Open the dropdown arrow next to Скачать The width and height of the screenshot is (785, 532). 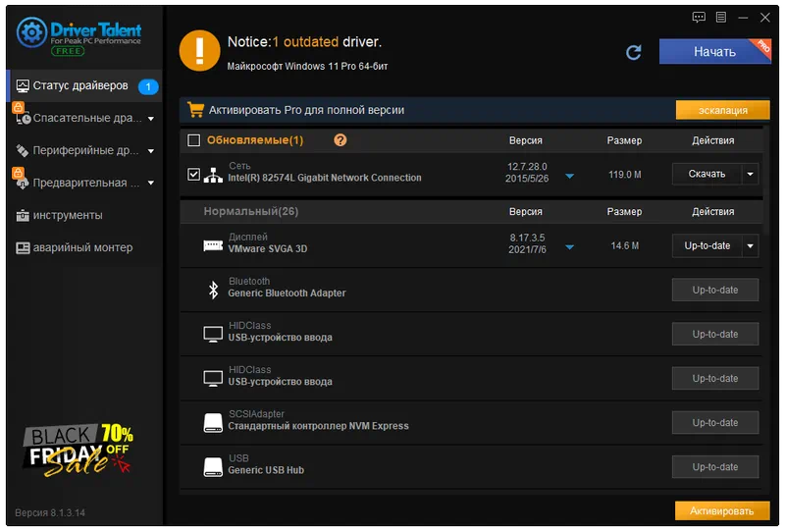(x=750, y=175)
